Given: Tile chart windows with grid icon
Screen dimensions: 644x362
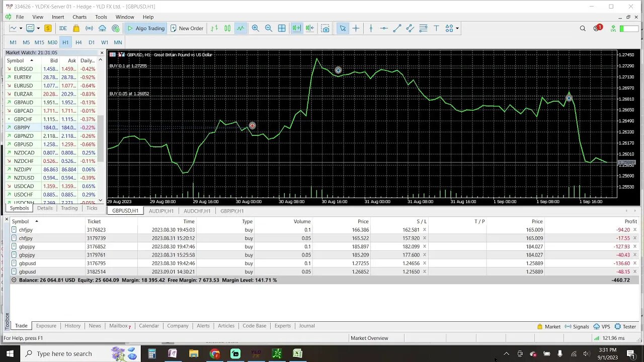Looking at the screenshot, I should point(282,28).
